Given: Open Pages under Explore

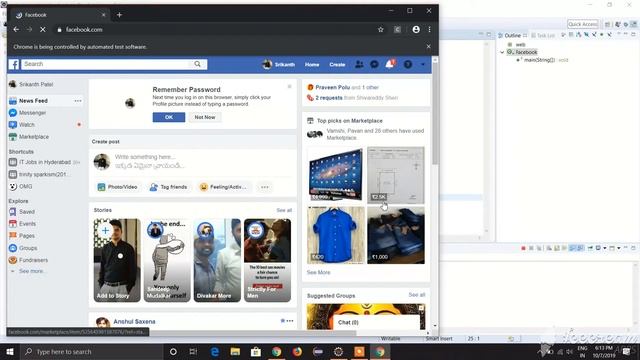Looking at the screenshot, I should coord(27,236).
